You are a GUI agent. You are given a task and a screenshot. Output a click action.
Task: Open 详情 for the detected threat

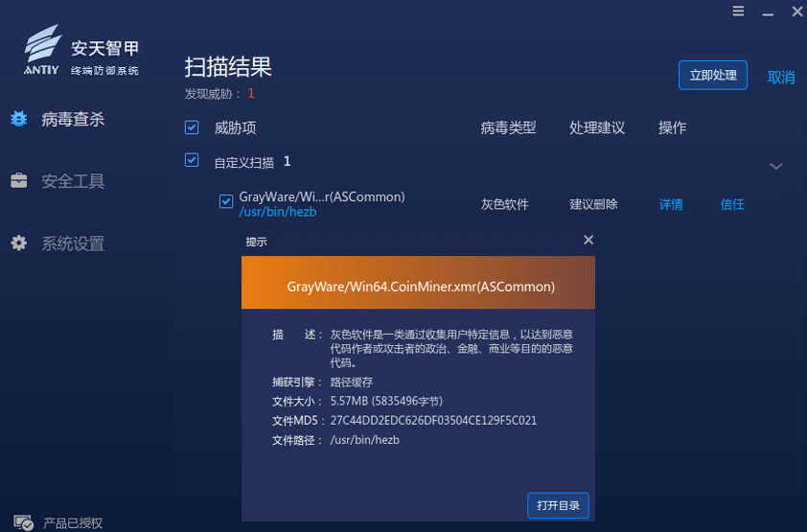point(671,204)
